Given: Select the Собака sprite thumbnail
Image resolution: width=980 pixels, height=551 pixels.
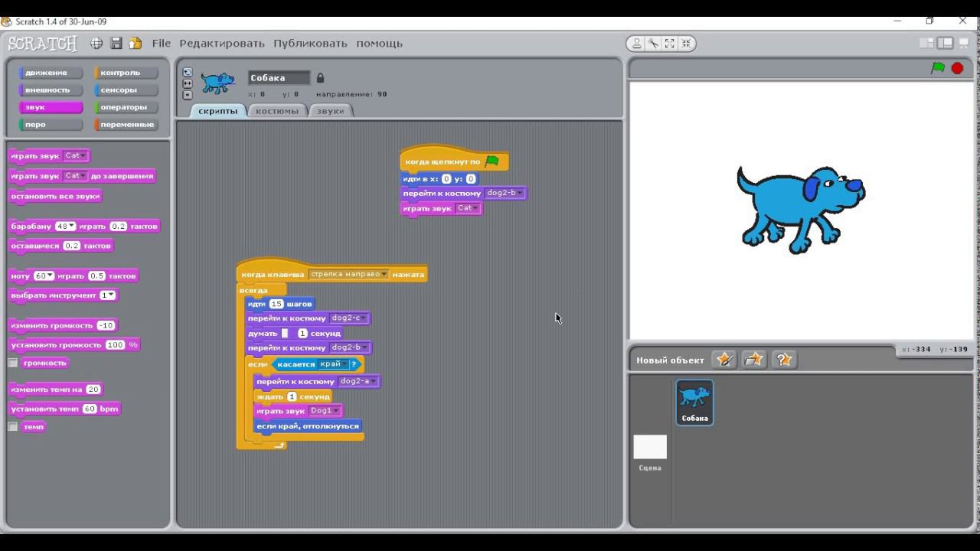Looking at the screenshot, I should coord(694,403).
